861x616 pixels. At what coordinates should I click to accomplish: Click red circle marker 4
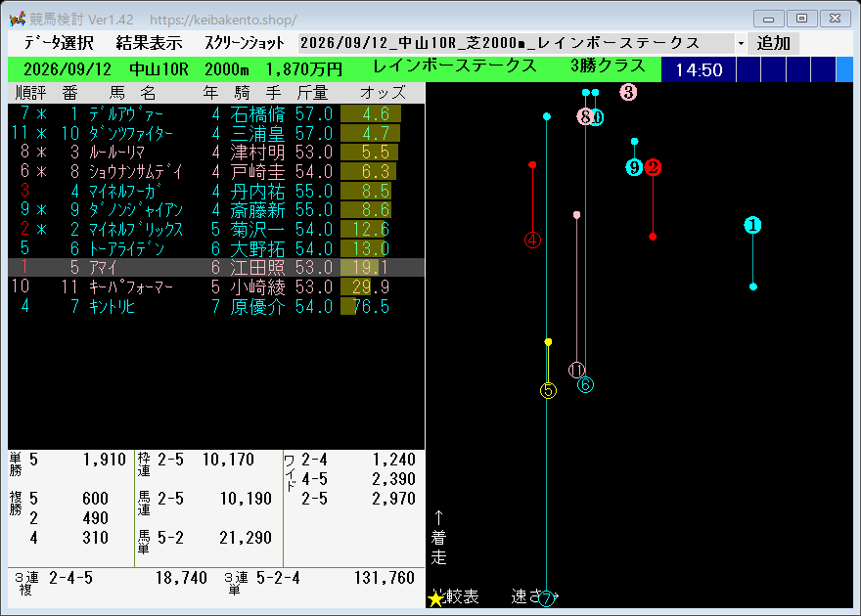[x=532, y=240]
